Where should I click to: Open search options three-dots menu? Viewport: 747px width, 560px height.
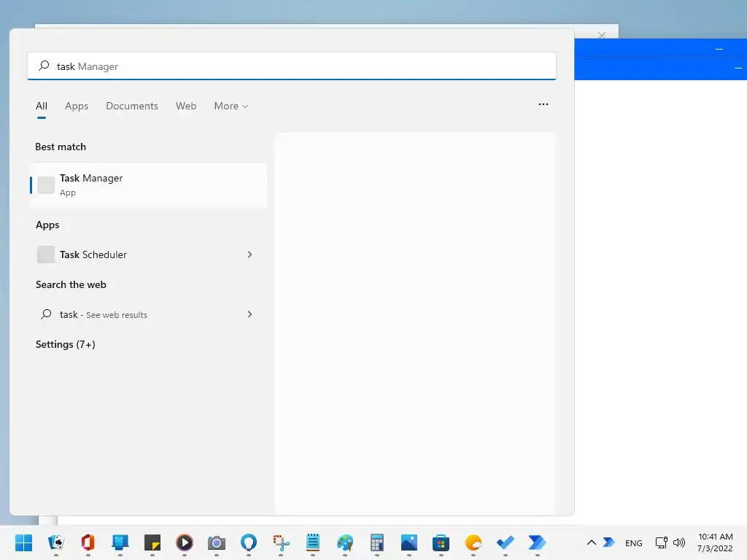(x=543, y=104)
